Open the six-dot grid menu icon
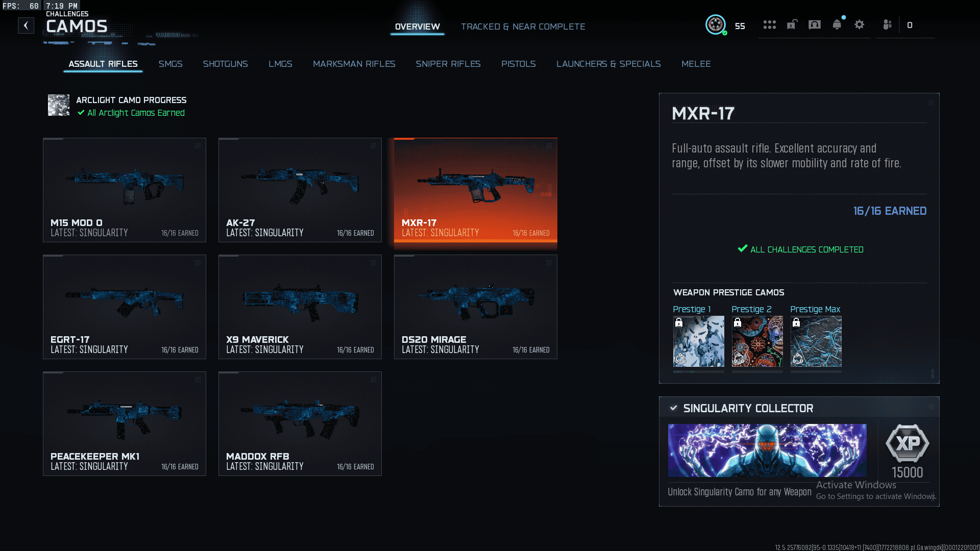Image resolution: width=980 pixels, height=551 pixels. [x=770, y=24]
